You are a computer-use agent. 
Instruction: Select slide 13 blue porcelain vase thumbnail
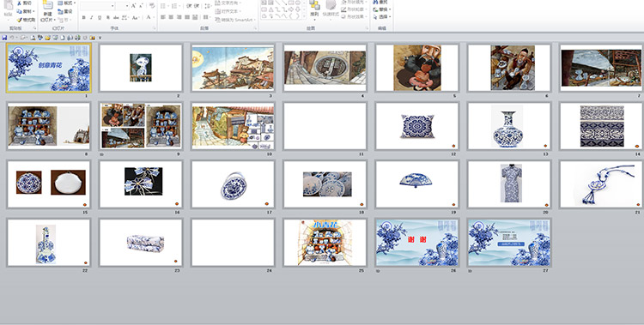point(509,126)
